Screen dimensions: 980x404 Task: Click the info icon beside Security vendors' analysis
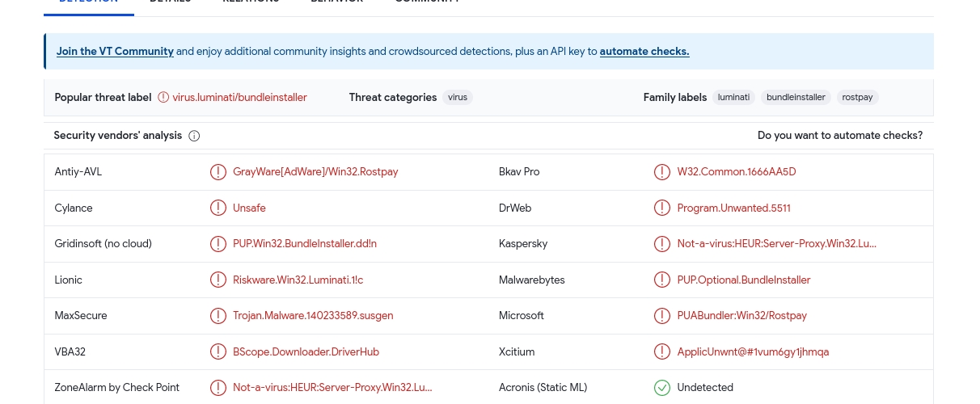click(194, 136)
